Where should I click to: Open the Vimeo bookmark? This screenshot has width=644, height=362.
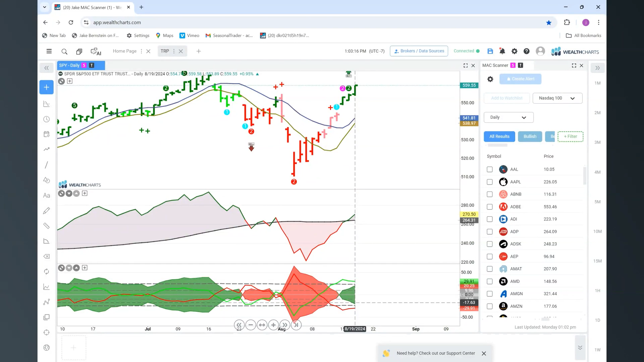[x=189, y=36]
